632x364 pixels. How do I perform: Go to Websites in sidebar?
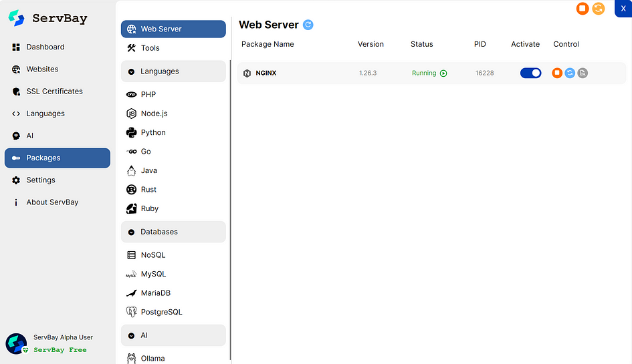pos(58,69)
